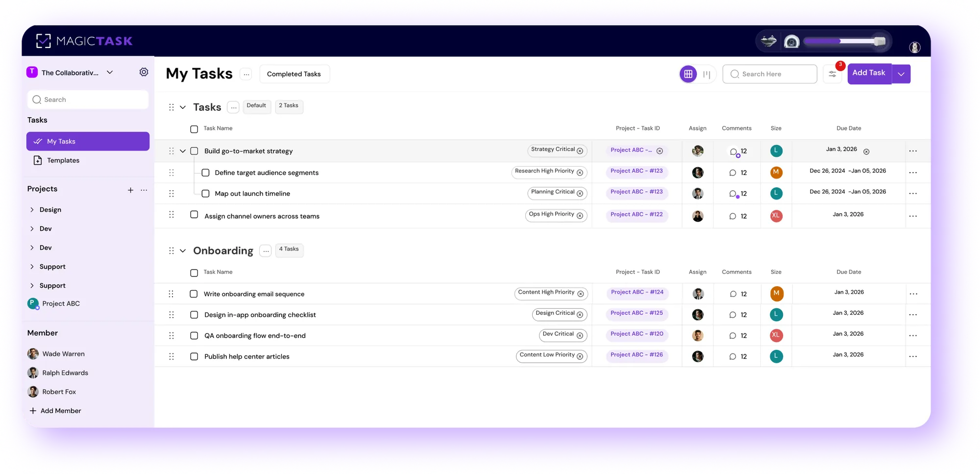Open ellipsis menu next to Onboarding group

[266, 251]
